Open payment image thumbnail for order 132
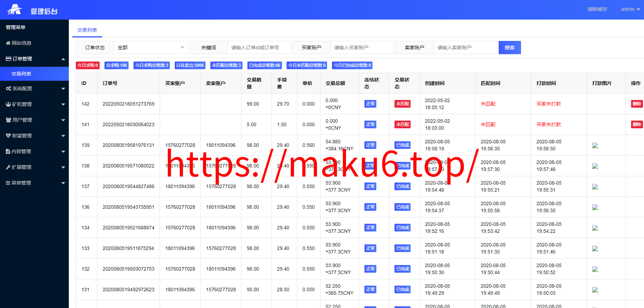 click(x=595, y=269)
